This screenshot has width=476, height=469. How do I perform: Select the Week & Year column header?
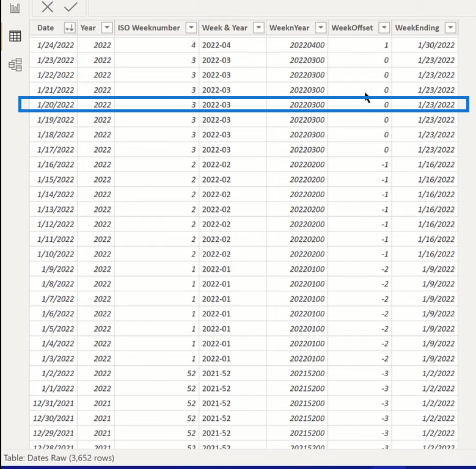pos(225,28)
